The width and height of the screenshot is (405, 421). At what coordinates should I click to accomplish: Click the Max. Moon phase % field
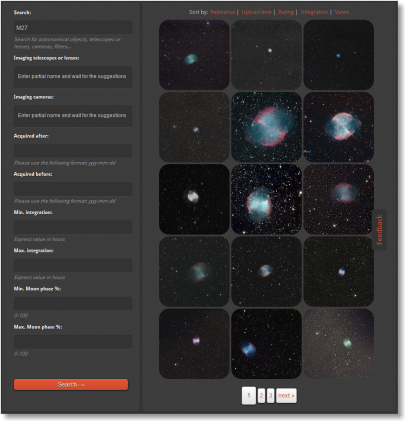point(73,342)
